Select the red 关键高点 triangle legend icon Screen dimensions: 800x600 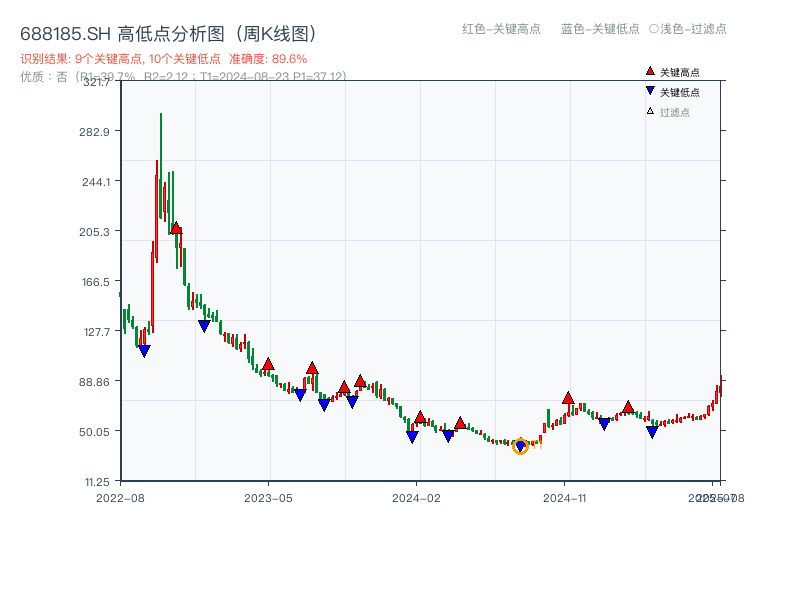[x=648, y=70]
